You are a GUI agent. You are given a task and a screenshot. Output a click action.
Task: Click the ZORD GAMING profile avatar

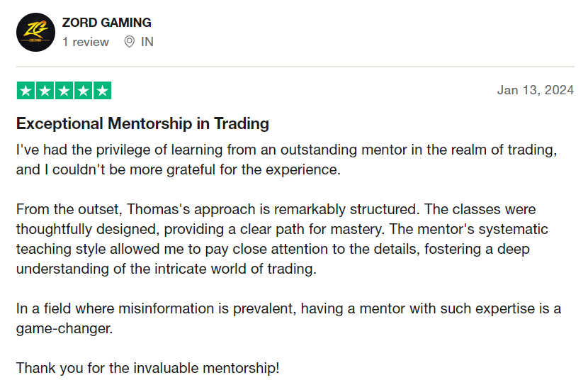[x=34, y=32]
